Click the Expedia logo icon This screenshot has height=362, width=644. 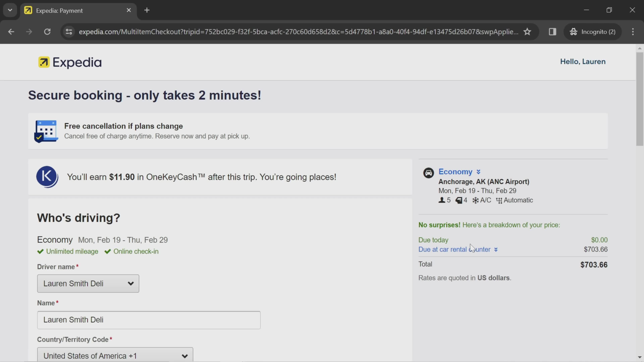click(43, 62)
